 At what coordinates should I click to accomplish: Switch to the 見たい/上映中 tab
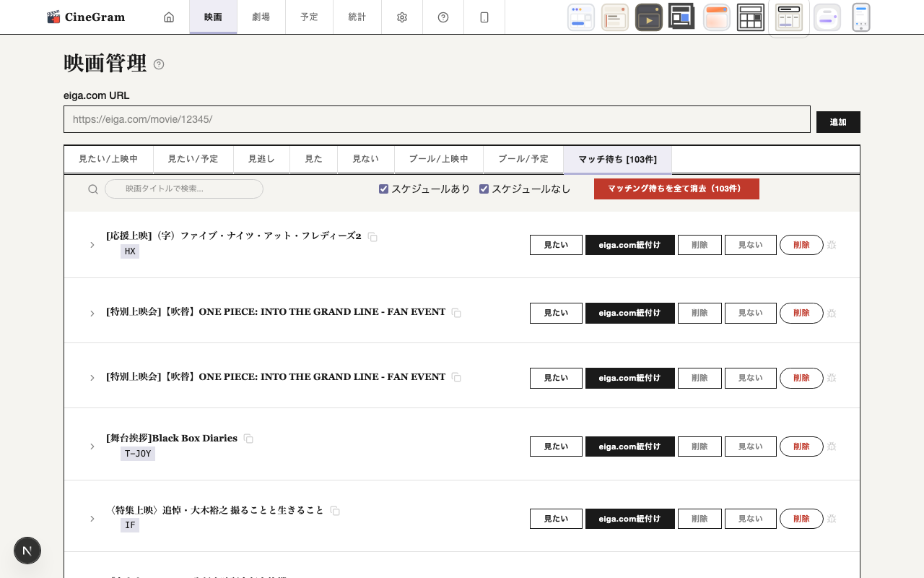[x=109, y=159]
